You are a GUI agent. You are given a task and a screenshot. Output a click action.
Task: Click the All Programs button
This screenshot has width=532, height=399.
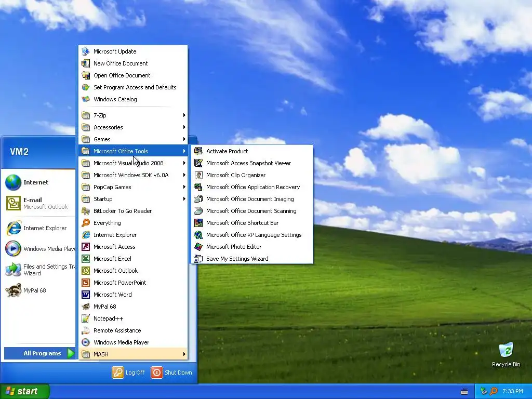tap(39, 353)
